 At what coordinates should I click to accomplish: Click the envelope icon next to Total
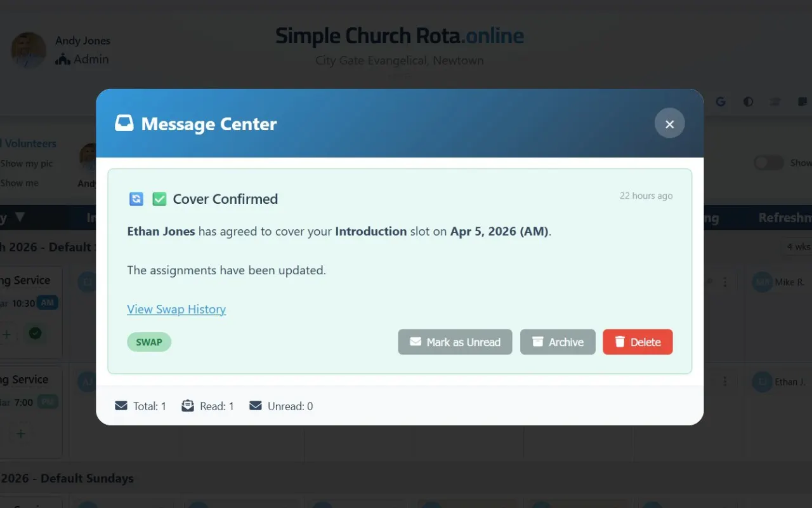coord(121,406)
